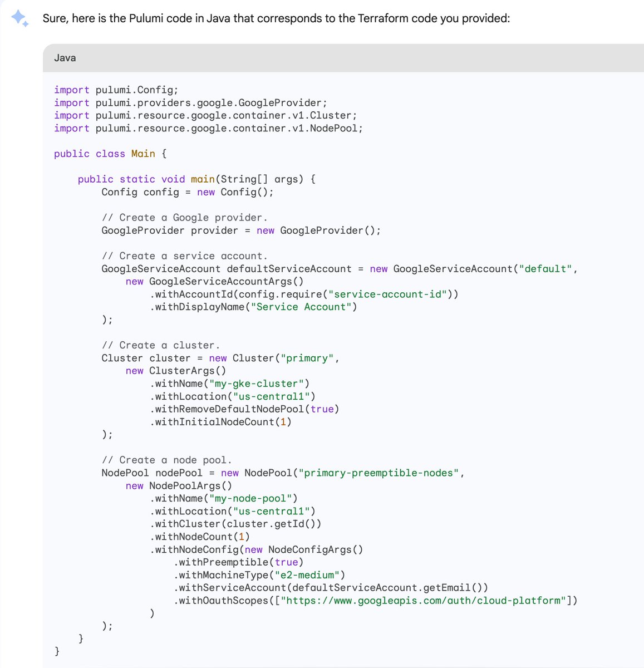The width and height of the screenshot is (644, 668).
Task: Click the 'new NodePoolArgs()' line
Action: point(179,485)
